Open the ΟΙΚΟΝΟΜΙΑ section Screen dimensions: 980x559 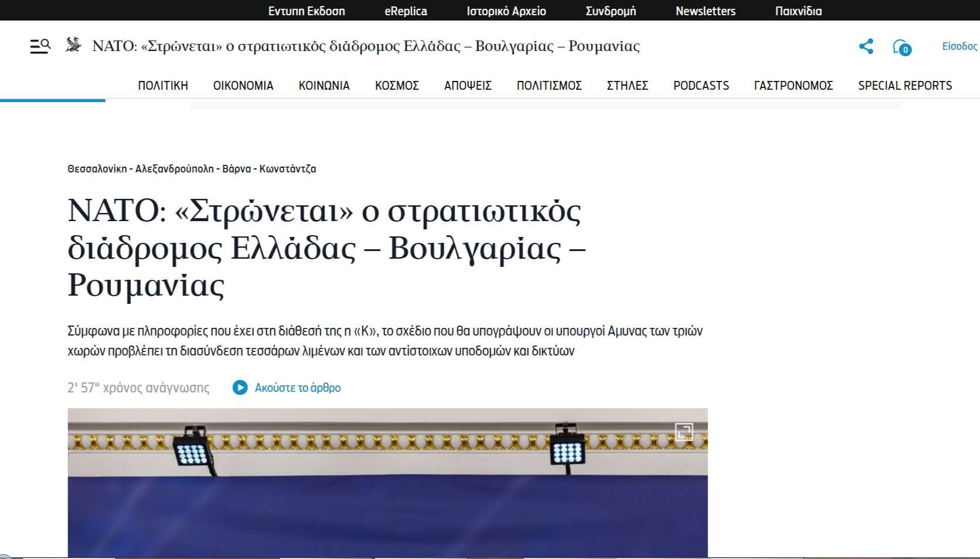pos(243,86)
